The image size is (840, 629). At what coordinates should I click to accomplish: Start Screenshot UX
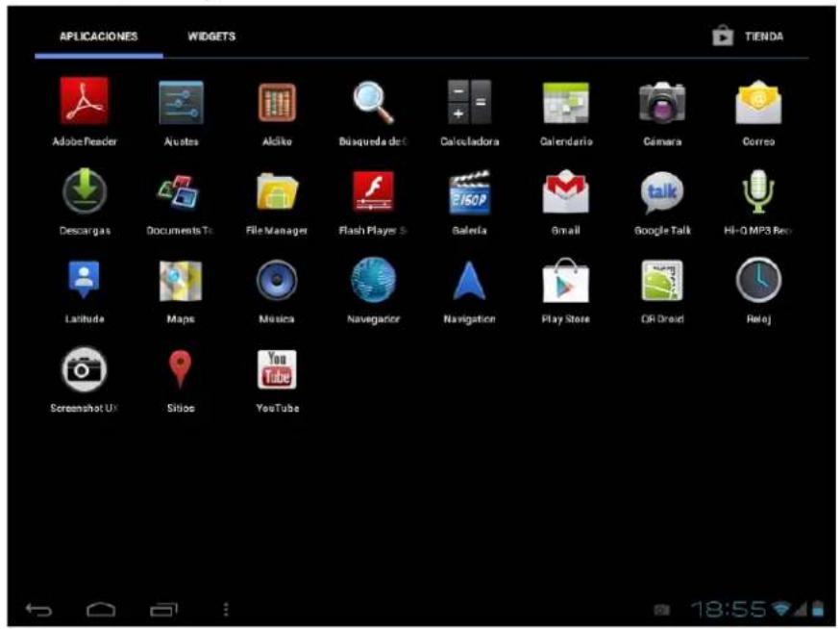click(x=83, y=369)
